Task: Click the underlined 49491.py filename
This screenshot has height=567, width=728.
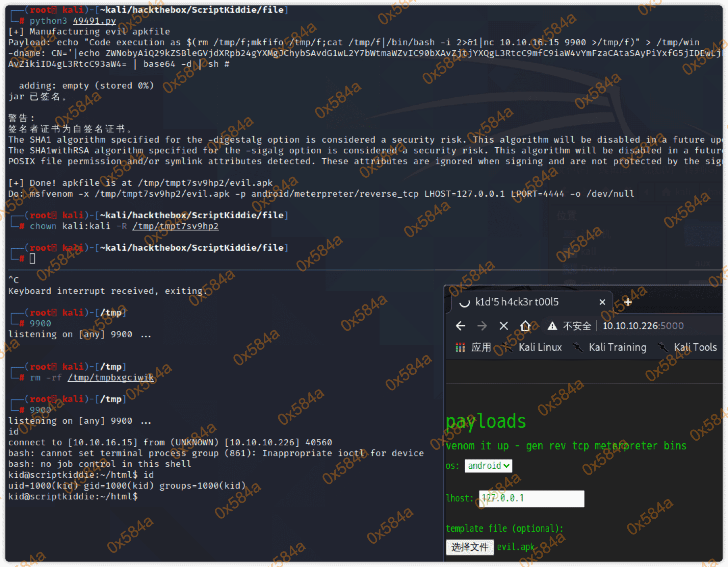Action: coord(94,21)
